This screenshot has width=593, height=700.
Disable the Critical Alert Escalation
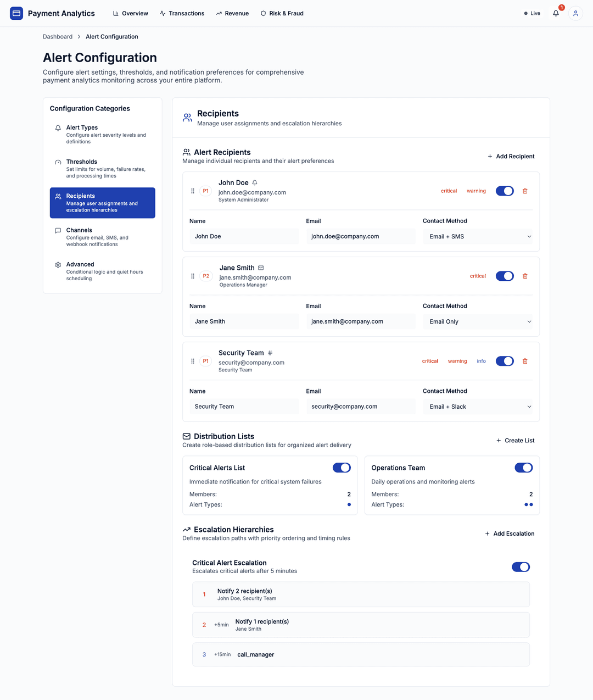521,566
